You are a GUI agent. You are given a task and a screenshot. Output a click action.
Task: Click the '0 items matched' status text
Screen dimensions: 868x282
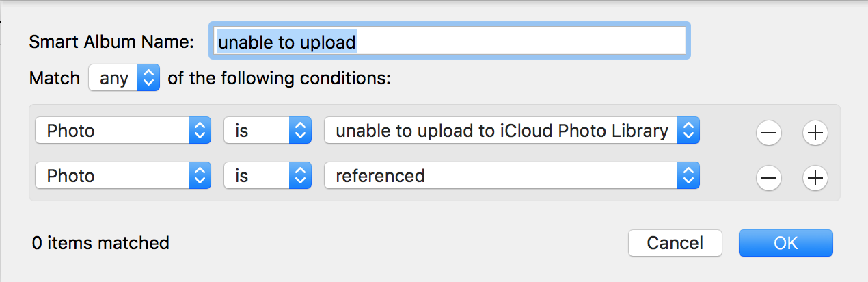click(x=100, y=242)
